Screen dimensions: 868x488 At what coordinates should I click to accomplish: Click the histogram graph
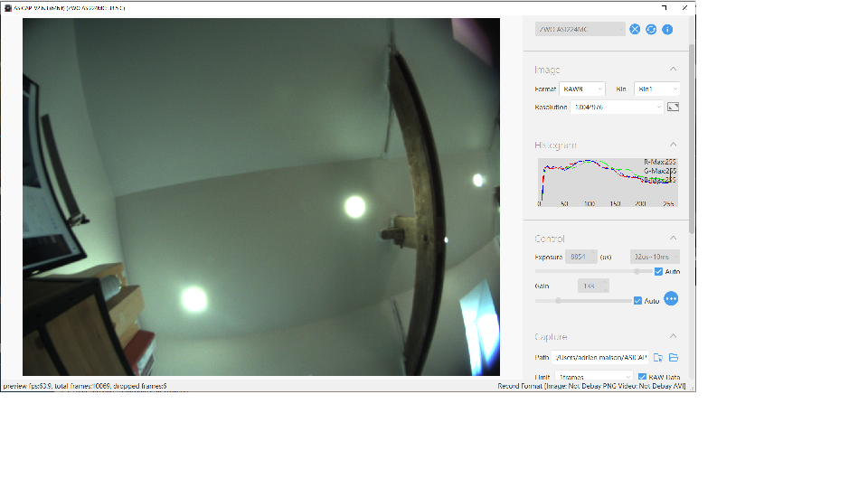coord(608,182)
